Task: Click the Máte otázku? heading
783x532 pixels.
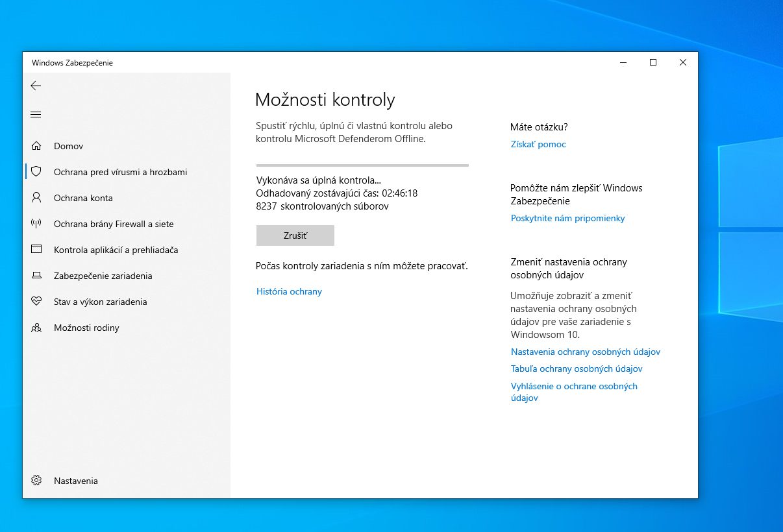Action: point(539,127)
